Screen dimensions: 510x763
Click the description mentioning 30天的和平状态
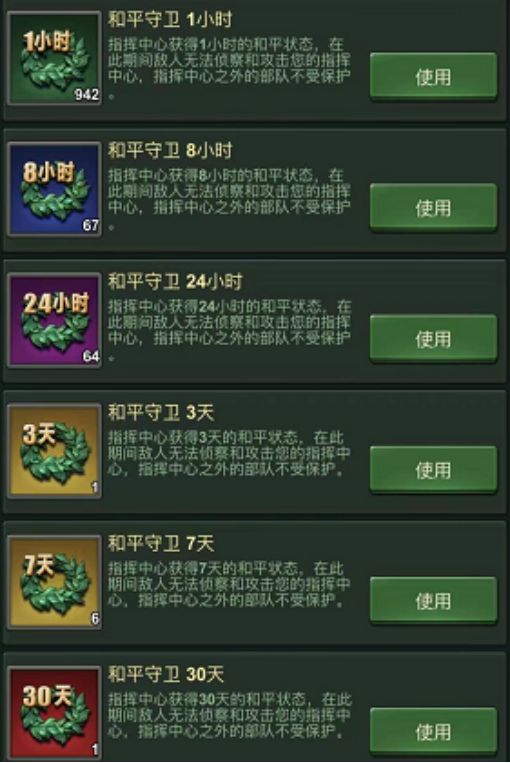229,715
